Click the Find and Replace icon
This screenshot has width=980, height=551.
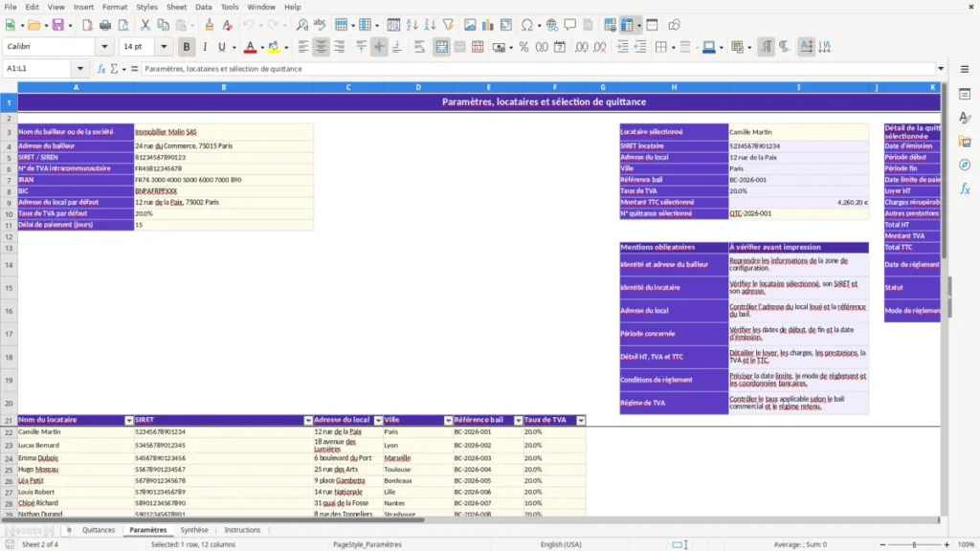[301, 25]
